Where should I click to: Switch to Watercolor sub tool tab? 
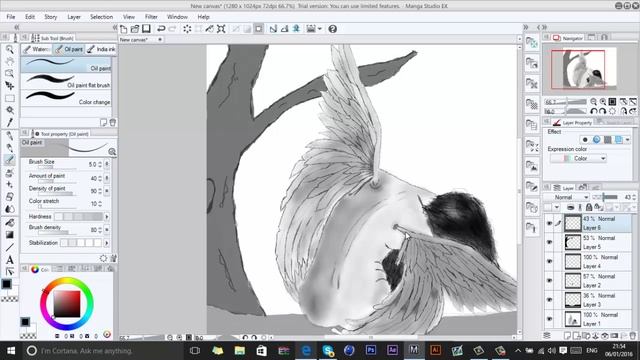(37, 49)
